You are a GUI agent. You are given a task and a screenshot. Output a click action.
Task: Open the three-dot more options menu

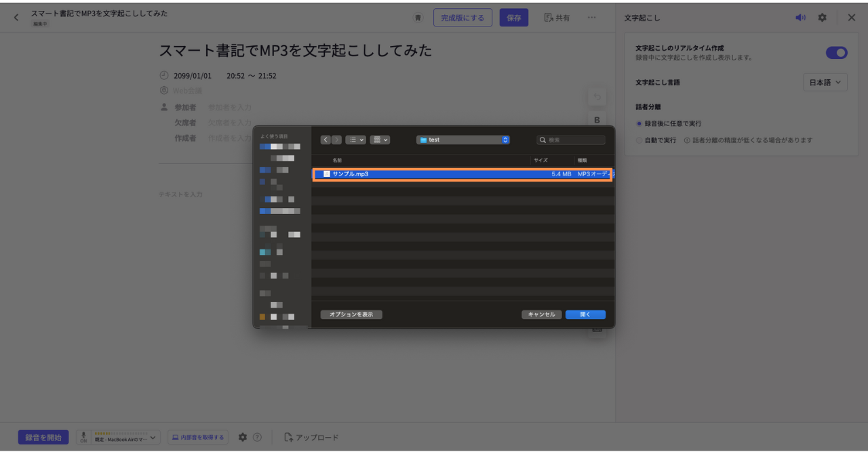(591, 18)
